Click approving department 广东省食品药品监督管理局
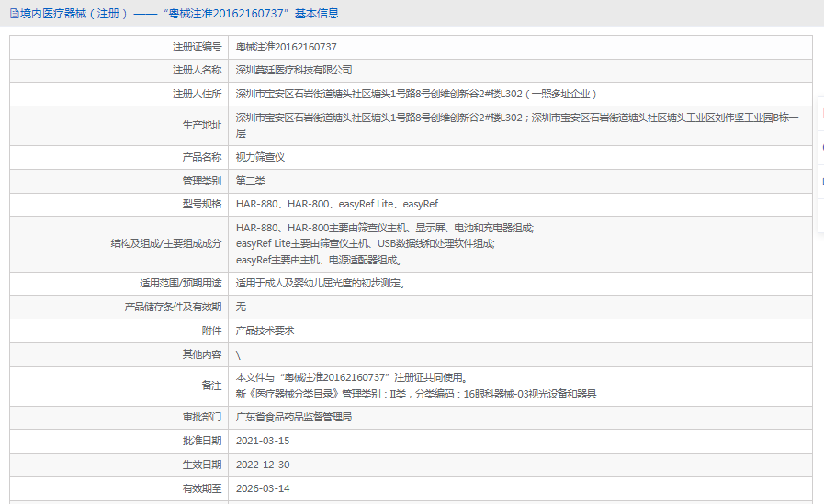This screenshot has width=824, height=504. [x=294, y=417]
